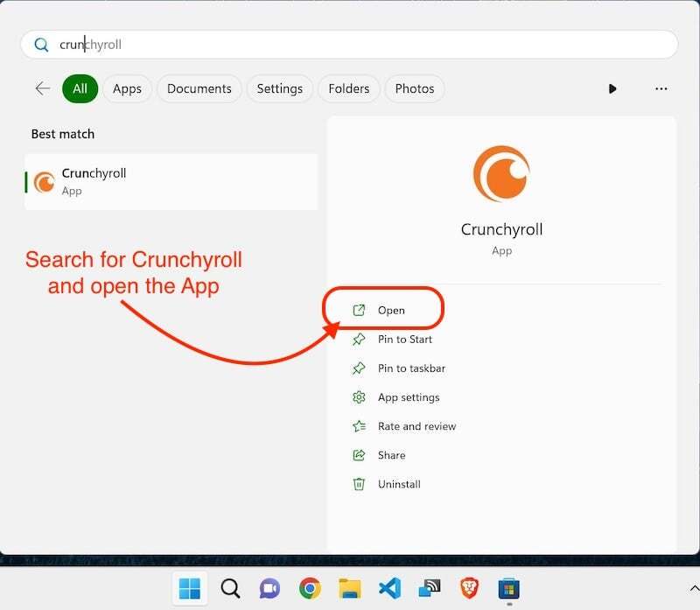Open the three-dots options menu
The image size is (700, 610).
coord(661,89)
